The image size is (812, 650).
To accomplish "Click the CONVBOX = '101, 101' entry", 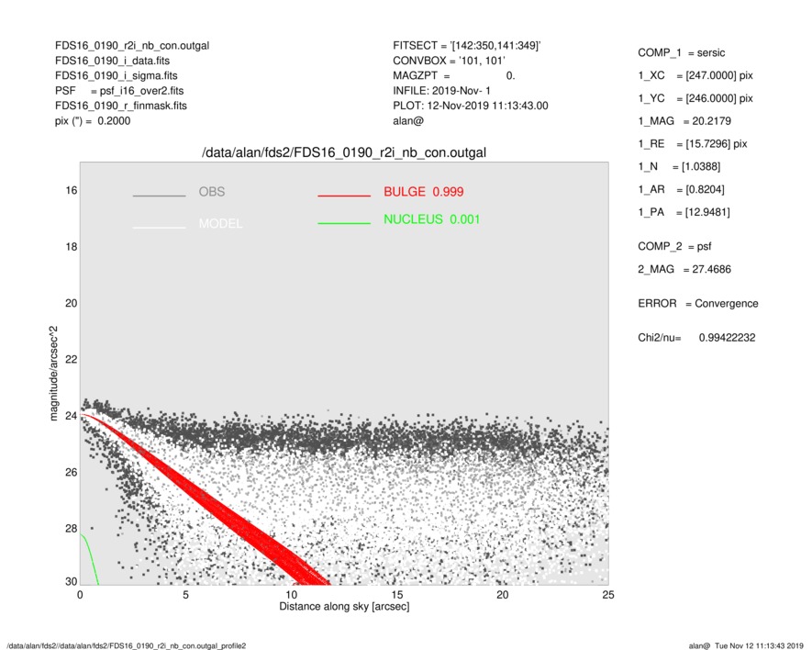I will [448, 61].
